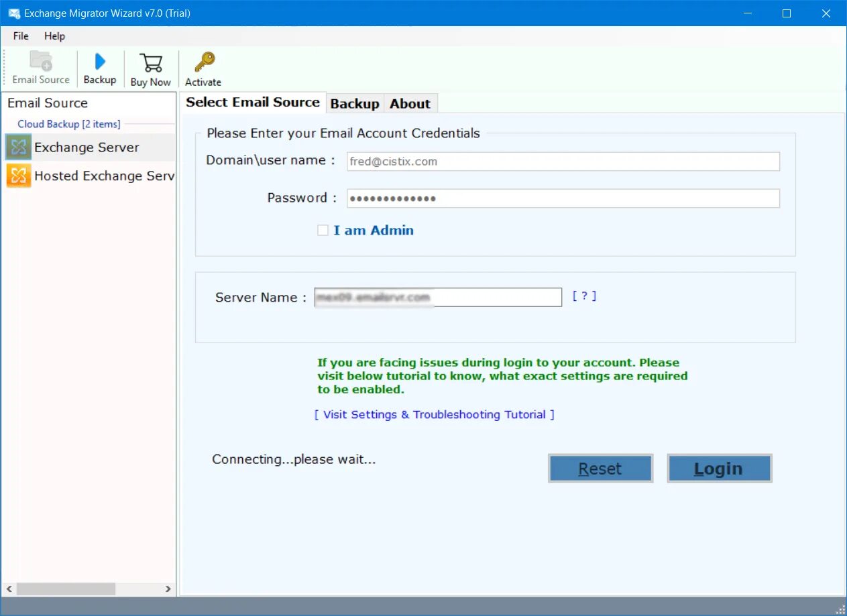Open the File menu
The height and width of the screenshot is (616, 847).
tap(21, 36)
